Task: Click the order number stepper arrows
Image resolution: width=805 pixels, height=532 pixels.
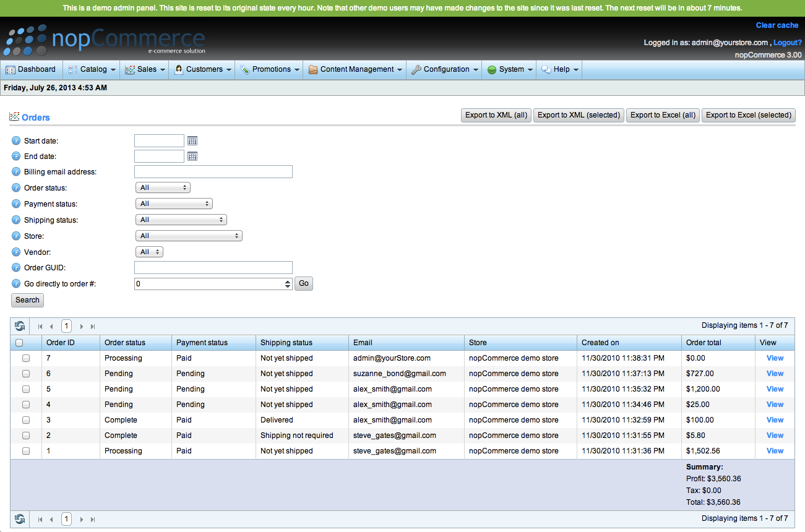Action: pyautogui.click(x=288, y=284)
